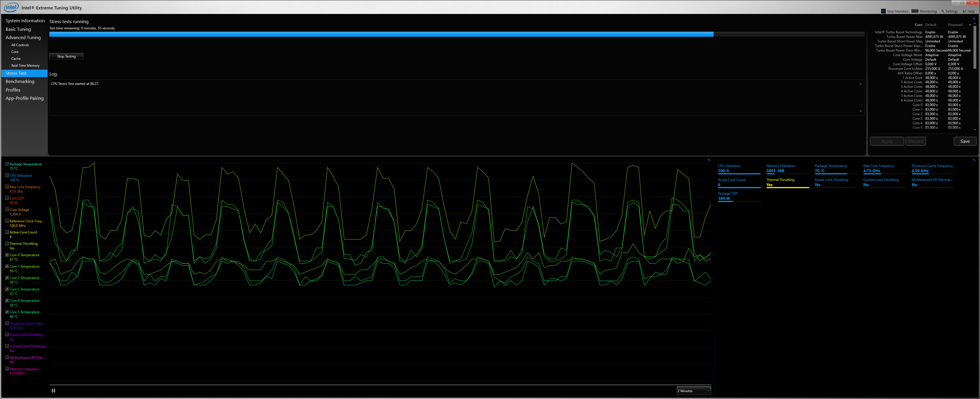Viewport: 980px width, 399px height.
Task: Click the 'Proposed' column header
Action: pyautogui.click(x=955, y=25)
